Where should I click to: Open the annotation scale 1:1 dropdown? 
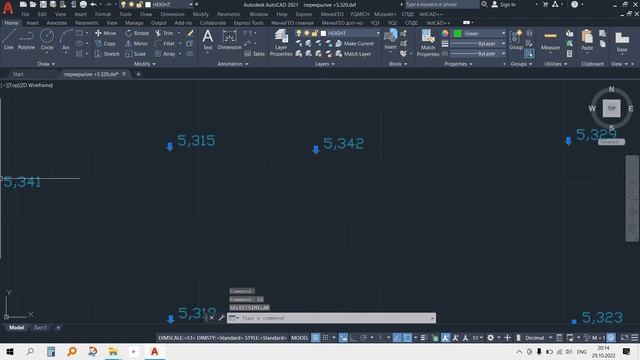[x=478, y=338]
